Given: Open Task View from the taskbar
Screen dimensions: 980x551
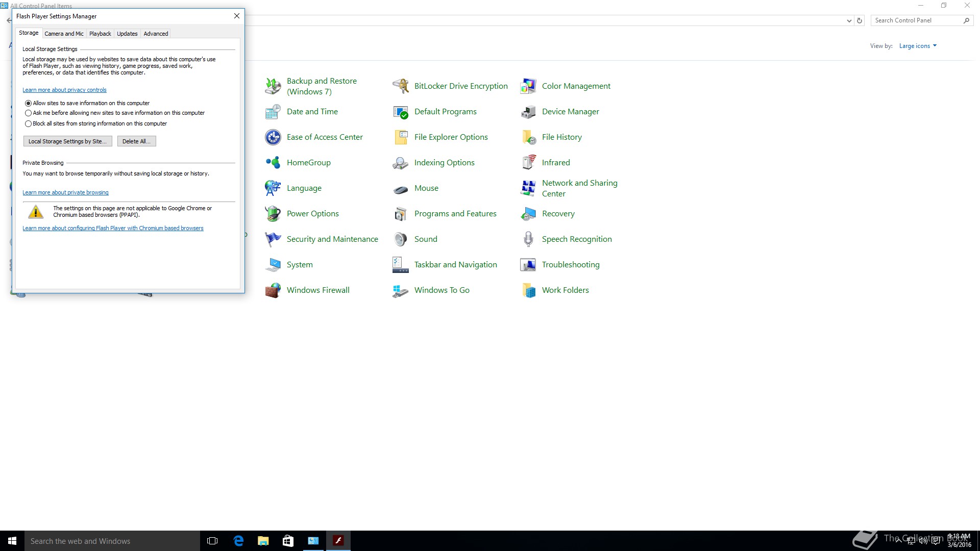Looking at the screenshot, I should click(x=212, y=541).
